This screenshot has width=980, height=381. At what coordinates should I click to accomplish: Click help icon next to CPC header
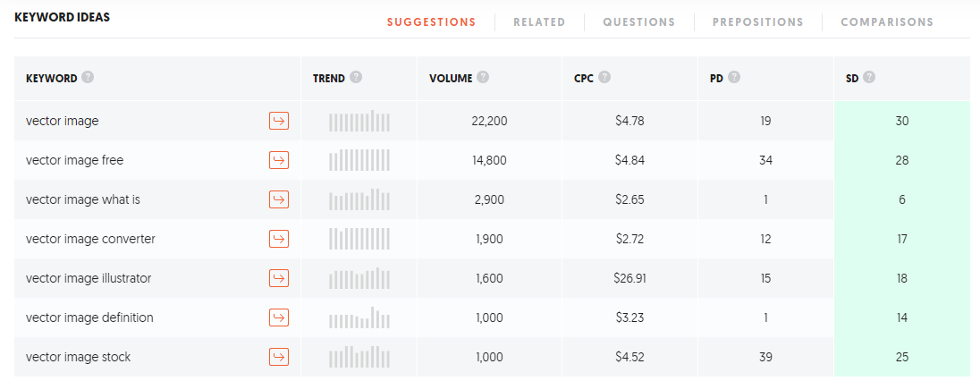coord(604,78)
